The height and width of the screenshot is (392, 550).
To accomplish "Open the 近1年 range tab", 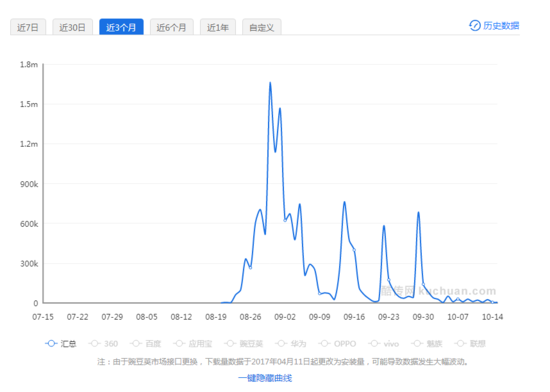I will (x=218, y=27).
